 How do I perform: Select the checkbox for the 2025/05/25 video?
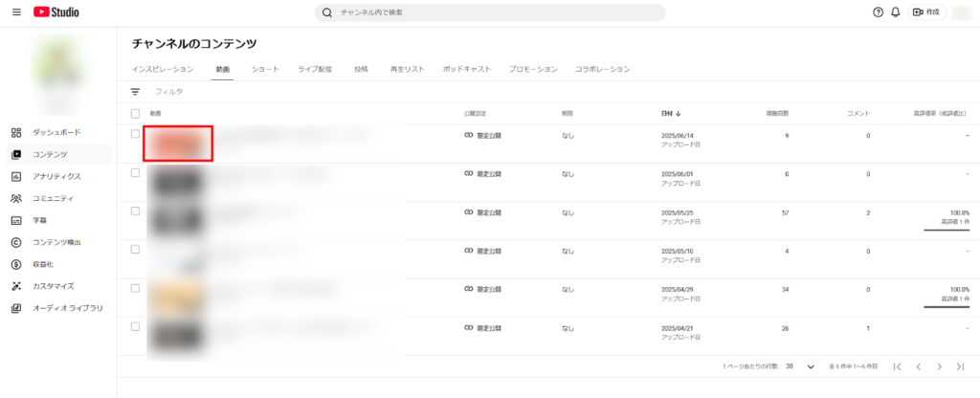coord(135,210)
